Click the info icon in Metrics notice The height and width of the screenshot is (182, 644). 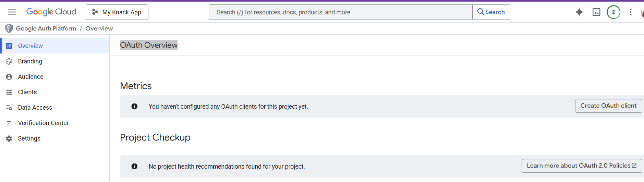click(134, 107)
